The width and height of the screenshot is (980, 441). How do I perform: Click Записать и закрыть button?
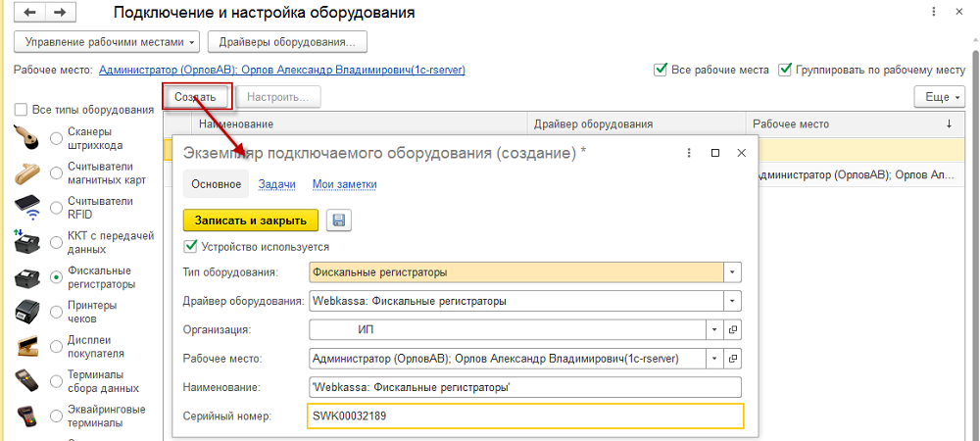click(x=251, y=220)
